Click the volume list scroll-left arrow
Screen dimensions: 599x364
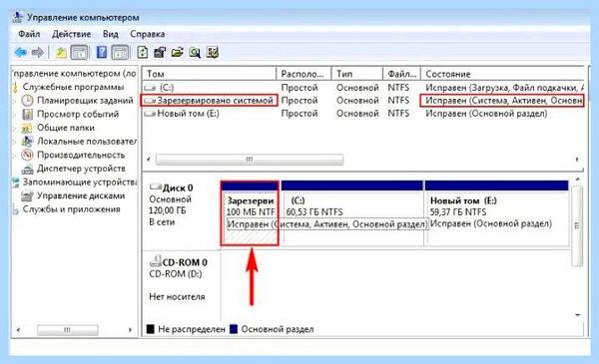149,160
